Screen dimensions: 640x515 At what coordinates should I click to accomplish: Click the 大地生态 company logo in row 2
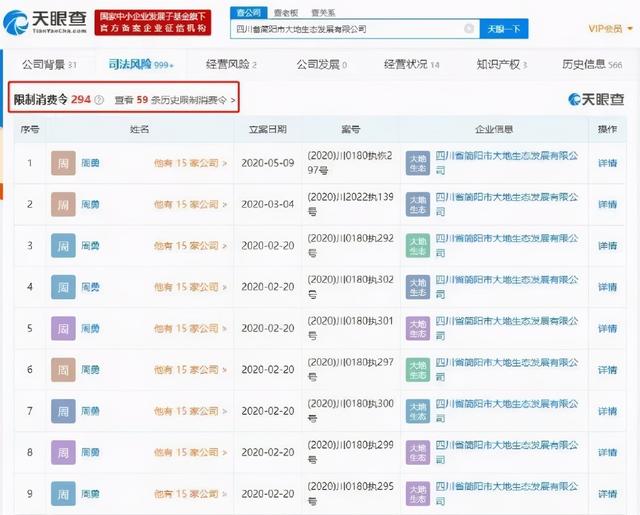[x=418, y=204]
